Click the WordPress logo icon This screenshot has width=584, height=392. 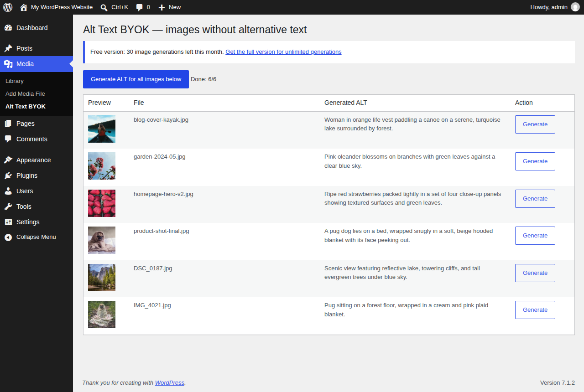point(8,7)
